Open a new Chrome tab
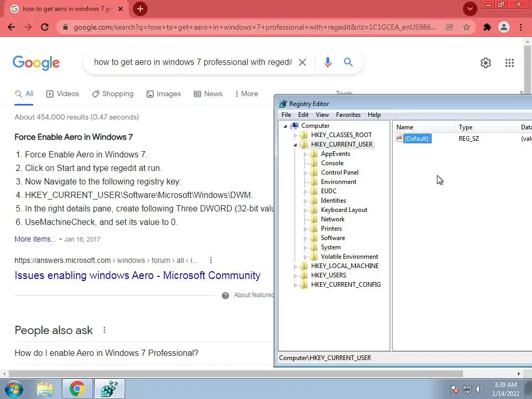The height and width of the screenshot is (399, 532). pos(140,9)
